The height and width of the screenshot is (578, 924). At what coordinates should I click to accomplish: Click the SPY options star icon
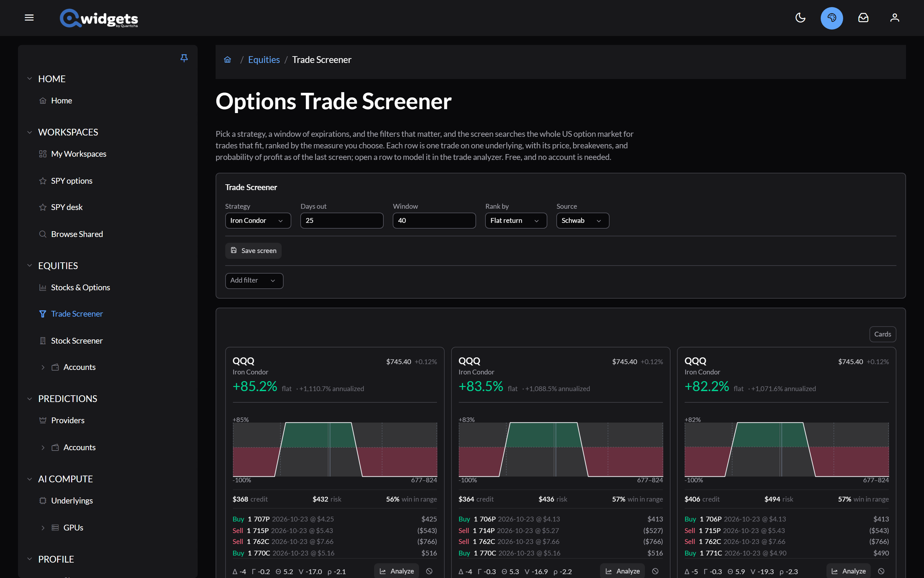43,181
